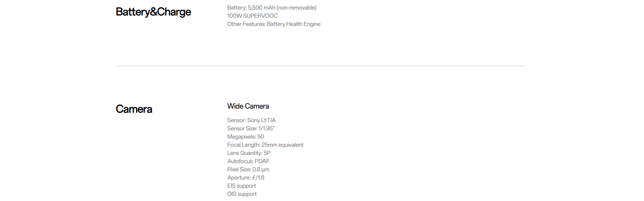Click the EIS support line
This screenshot has height=201, width=644.
point(241,186)
